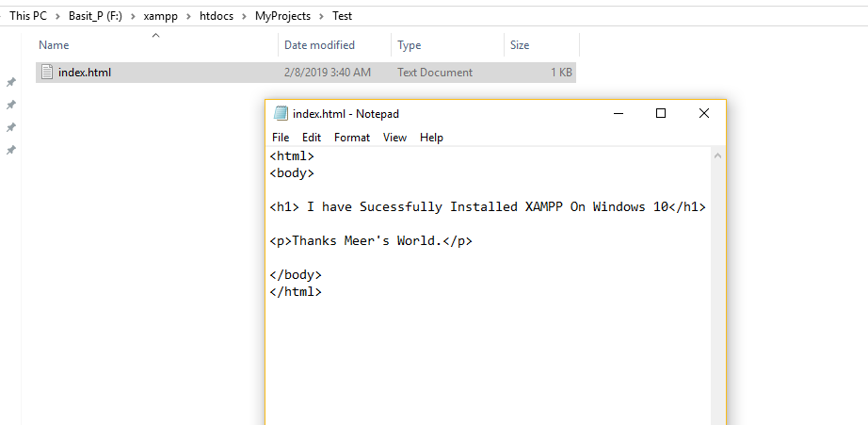Expand the chevron after This PC

57,16
